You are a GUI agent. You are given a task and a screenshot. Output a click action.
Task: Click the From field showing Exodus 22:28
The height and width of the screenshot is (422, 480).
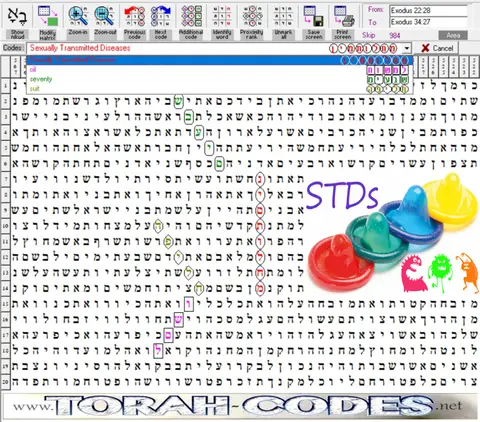[428, 10]
